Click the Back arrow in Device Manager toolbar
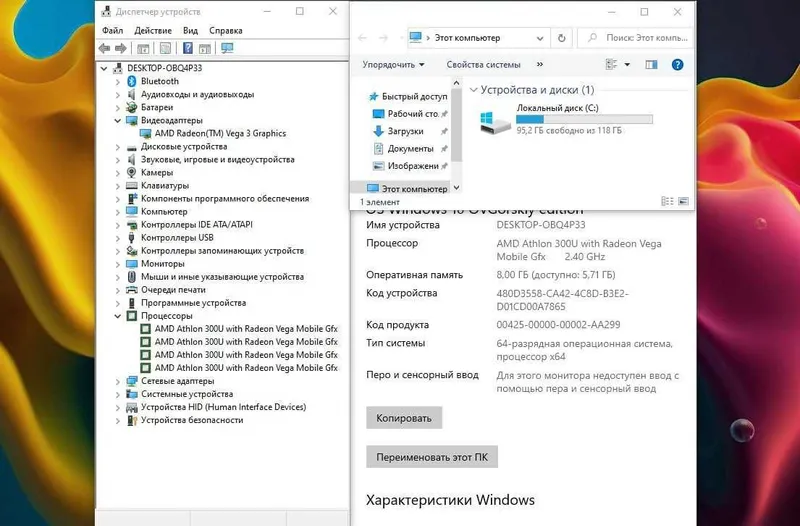 tap(105, 48)
